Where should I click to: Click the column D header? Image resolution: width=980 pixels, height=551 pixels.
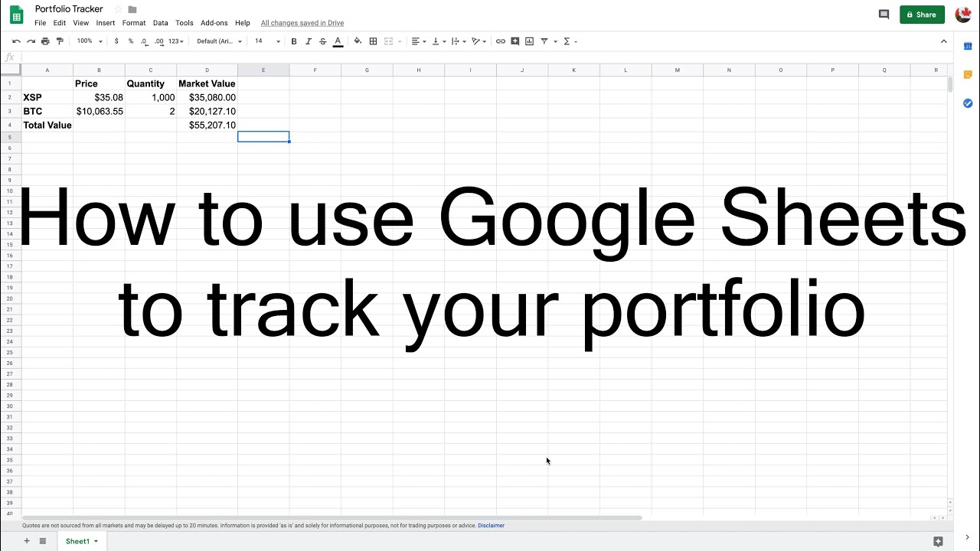pos(207,70)
